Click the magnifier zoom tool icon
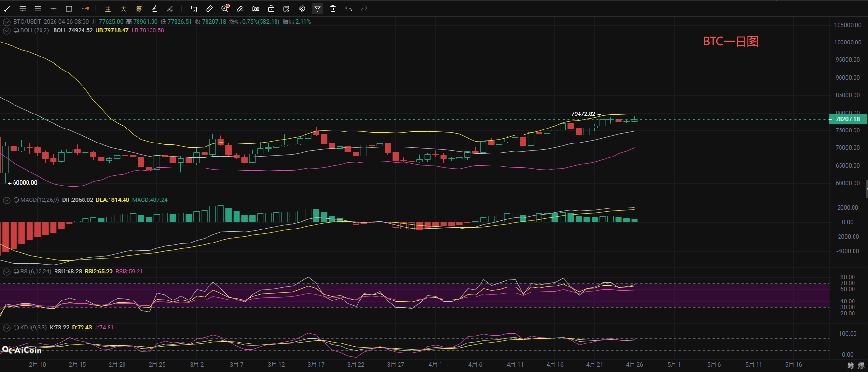868x372 pixels. (225, 9)
